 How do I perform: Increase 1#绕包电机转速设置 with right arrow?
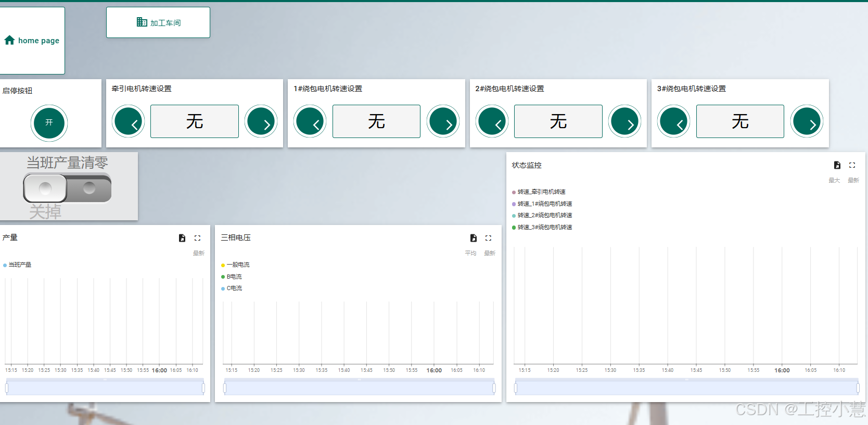point(443,121)
